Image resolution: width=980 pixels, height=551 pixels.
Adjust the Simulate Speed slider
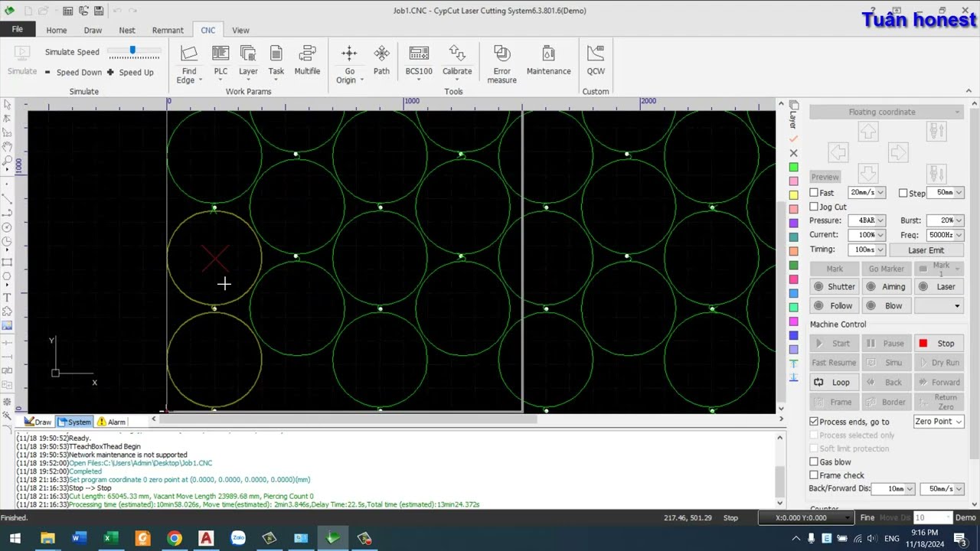pos(132,51)
